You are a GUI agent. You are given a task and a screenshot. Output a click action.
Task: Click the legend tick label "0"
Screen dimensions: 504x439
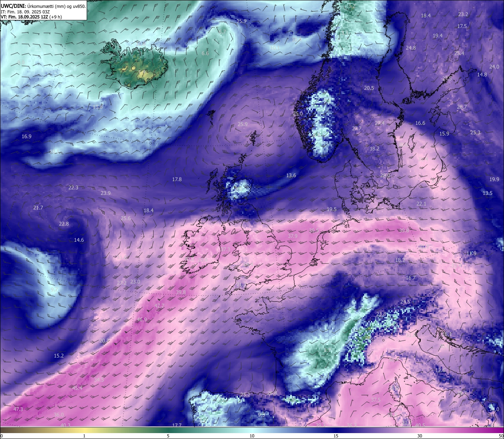(x=2, y=436)
